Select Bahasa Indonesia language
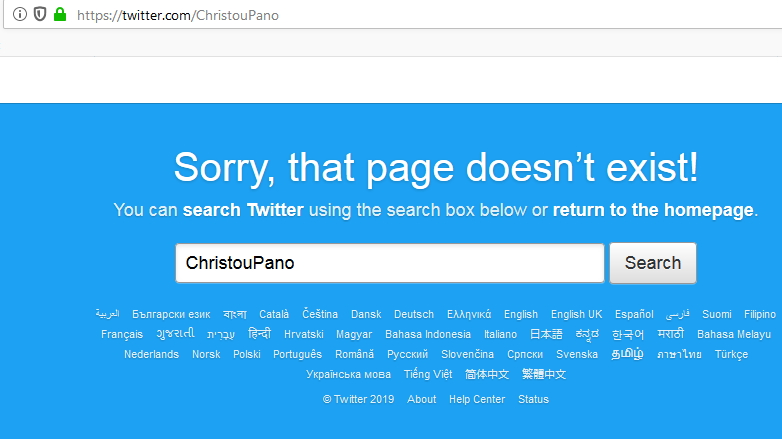This screenshot has width=782, height=439. click(428, 334)
